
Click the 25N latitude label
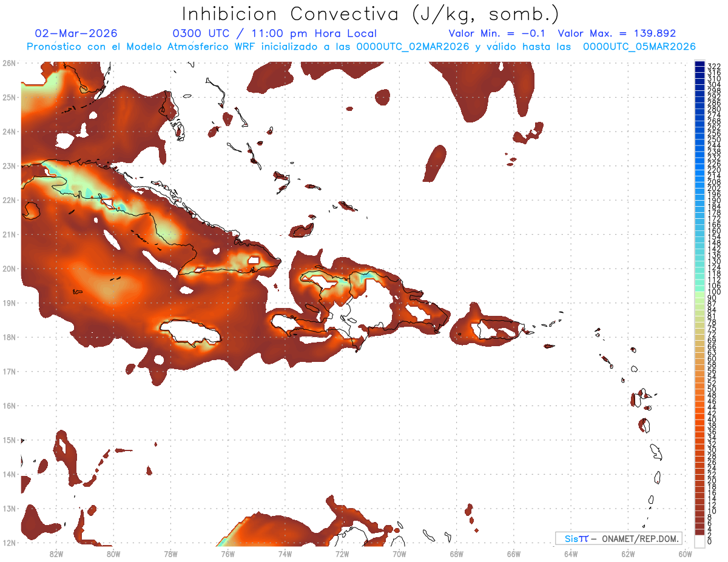pyautogui.click(x=9, y=97)
